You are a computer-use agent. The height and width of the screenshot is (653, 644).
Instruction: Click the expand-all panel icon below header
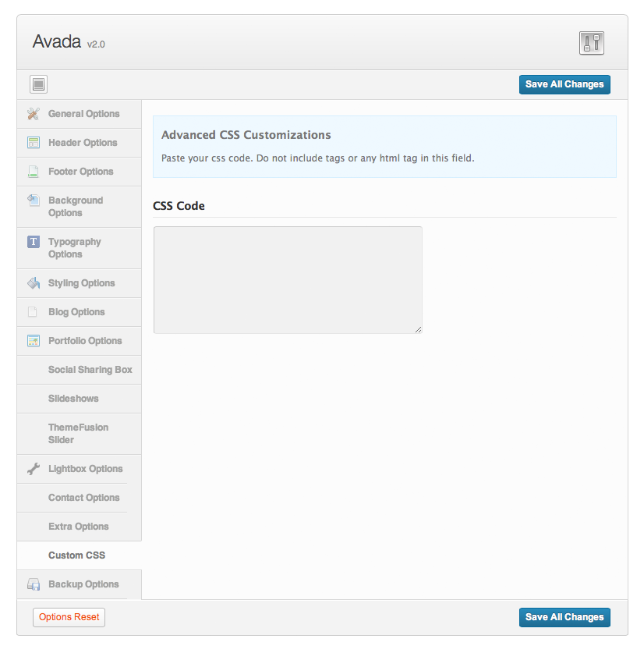(39, 84)
